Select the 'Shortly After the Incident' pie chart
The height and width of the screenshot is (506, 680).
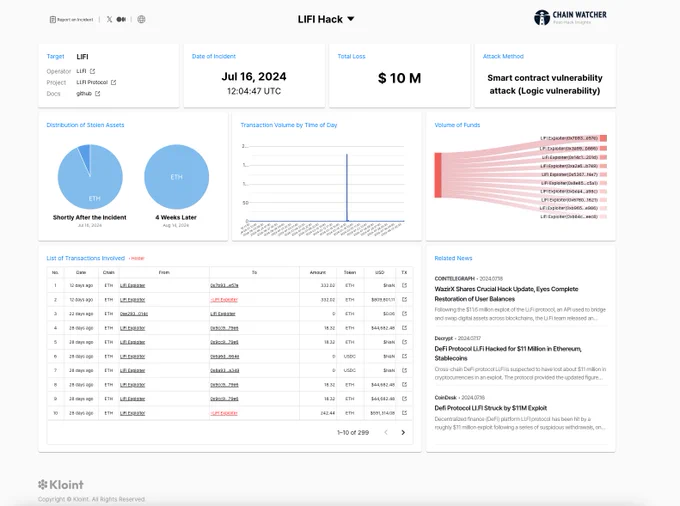pos(90,177)
